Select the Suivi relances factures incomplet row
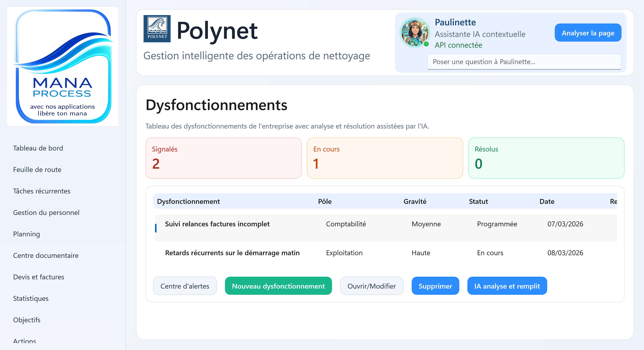 coord(217,224)
